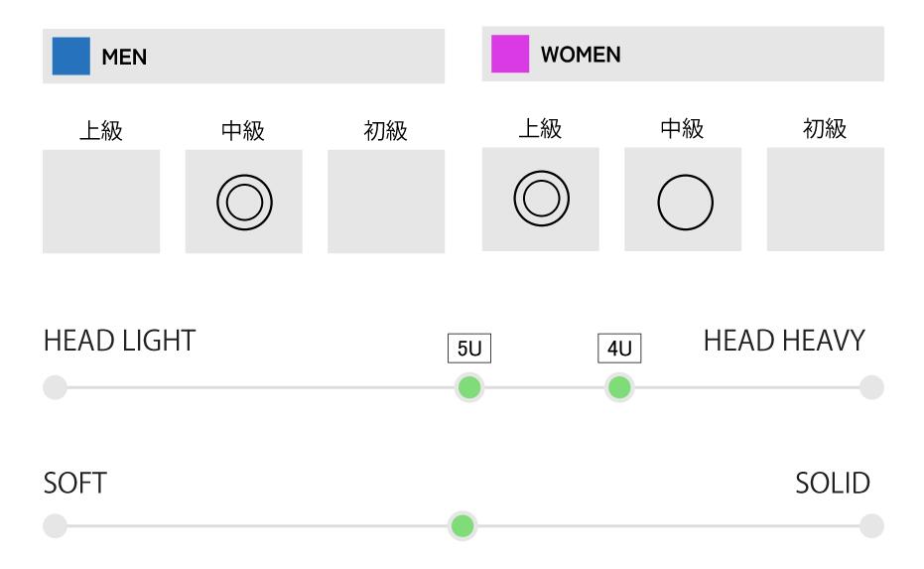
Task: Select the empty WOMEN 初級 box
Action: point(826,199)
